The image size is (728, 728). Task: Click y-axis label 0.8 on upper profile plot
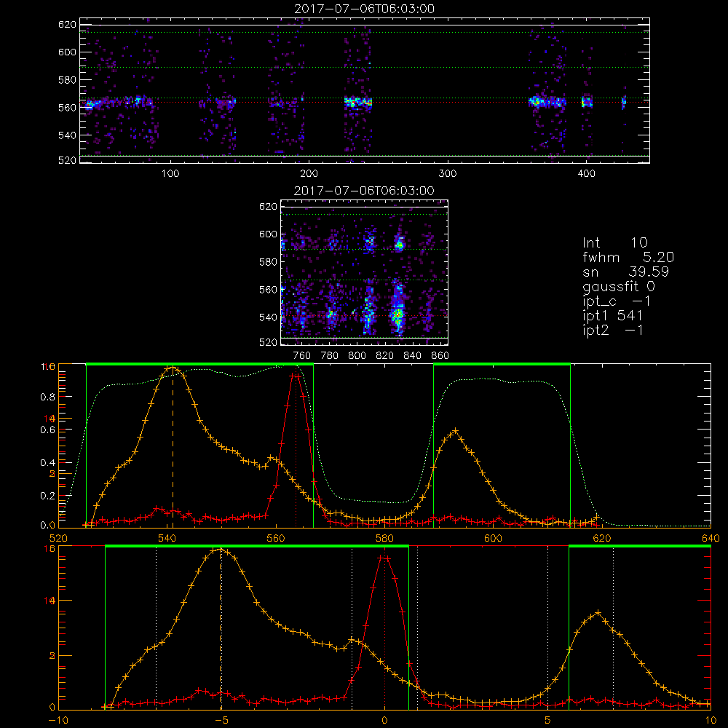[x=48, y=397]
